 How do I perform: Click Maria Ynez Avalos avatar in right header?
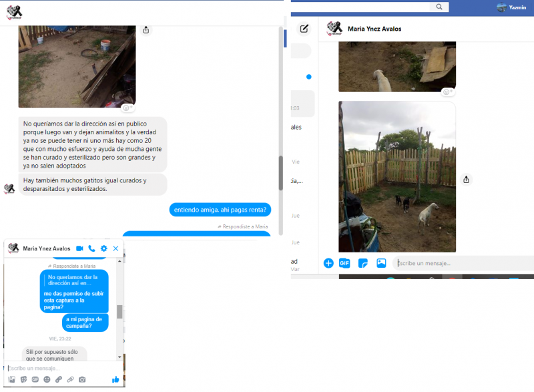click(334, 29)
